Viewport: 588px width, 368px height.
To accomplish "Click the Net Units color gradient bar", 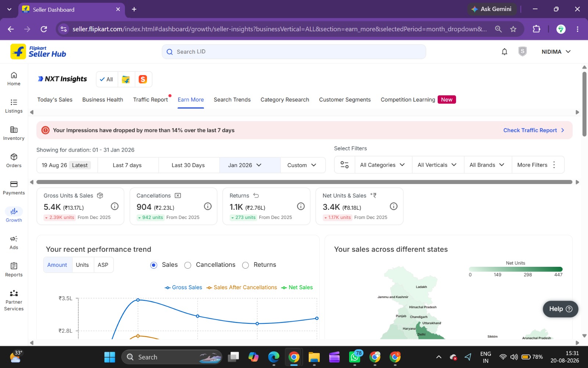I will (516, 269).
